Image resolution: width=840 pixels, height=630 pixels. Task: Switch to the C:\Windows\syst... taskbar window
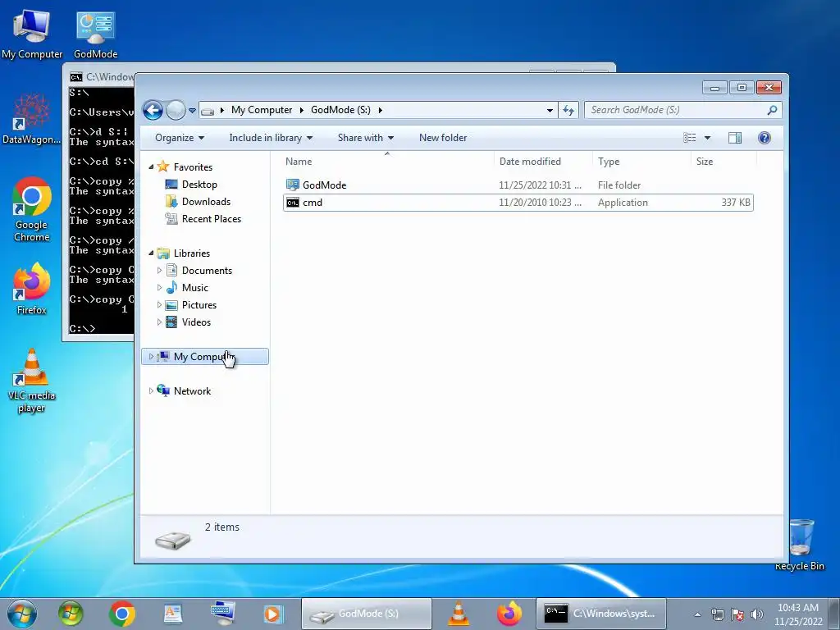[x=600, y=614]
